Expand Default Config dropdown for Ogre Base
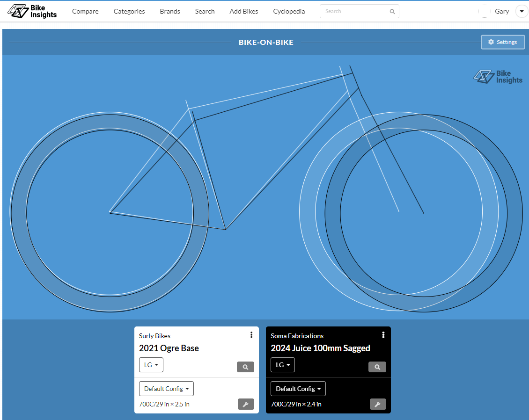The width and height of the screenshot is (529, 420). [166, 389]
